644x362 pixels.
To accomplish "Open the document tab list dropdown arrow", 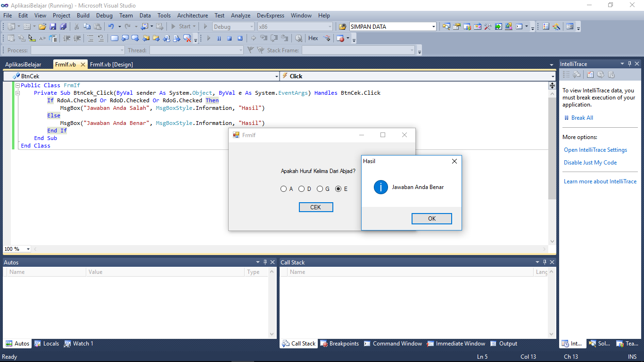I will tap(552, 65).
